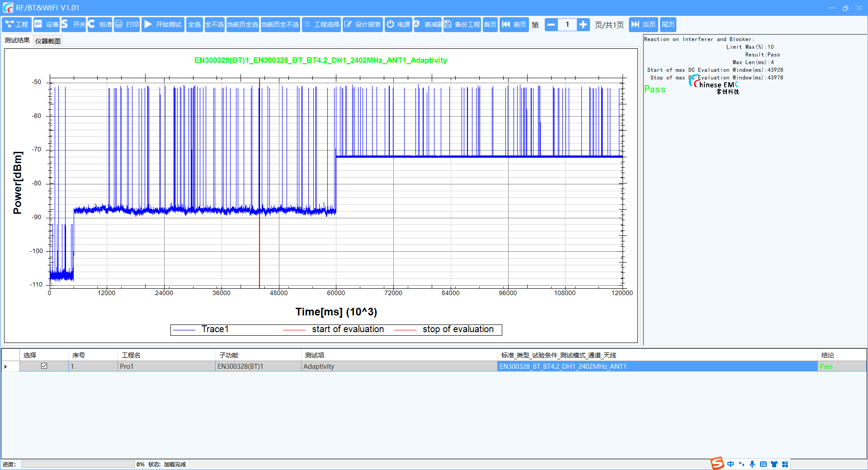Click the green chart title text
This screenshot has width=868, height=470.
pos(321,60)
